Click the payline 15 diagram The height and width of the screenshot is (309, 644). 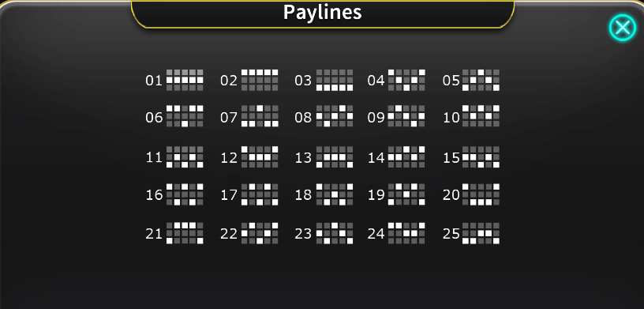pyautogui.click(x=481, y=156)
